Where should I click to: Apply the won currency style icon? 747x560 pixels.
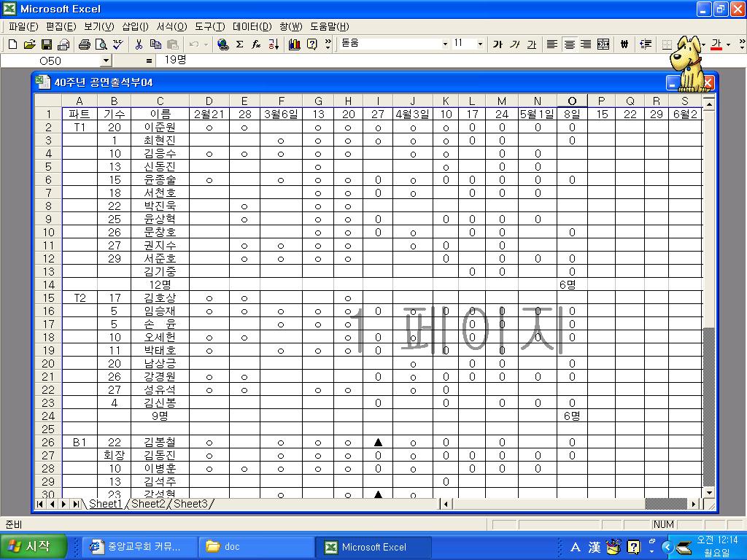point(624,44)
